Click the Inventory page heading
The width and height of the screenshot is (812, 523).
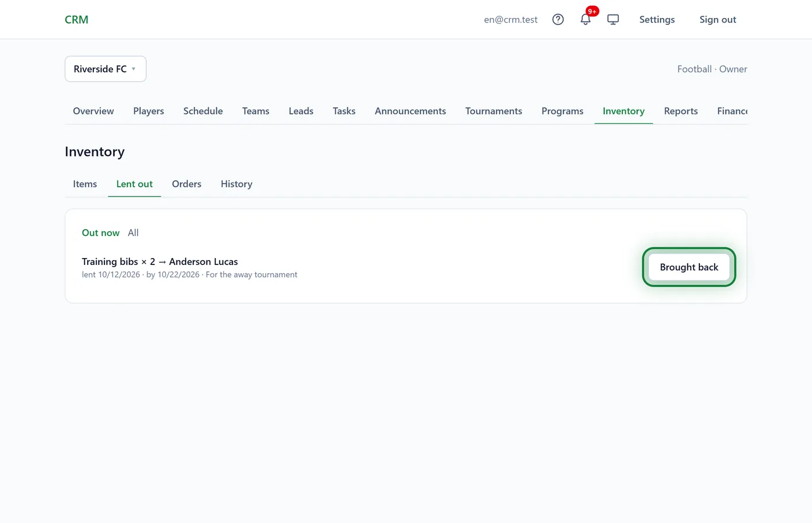95,152
